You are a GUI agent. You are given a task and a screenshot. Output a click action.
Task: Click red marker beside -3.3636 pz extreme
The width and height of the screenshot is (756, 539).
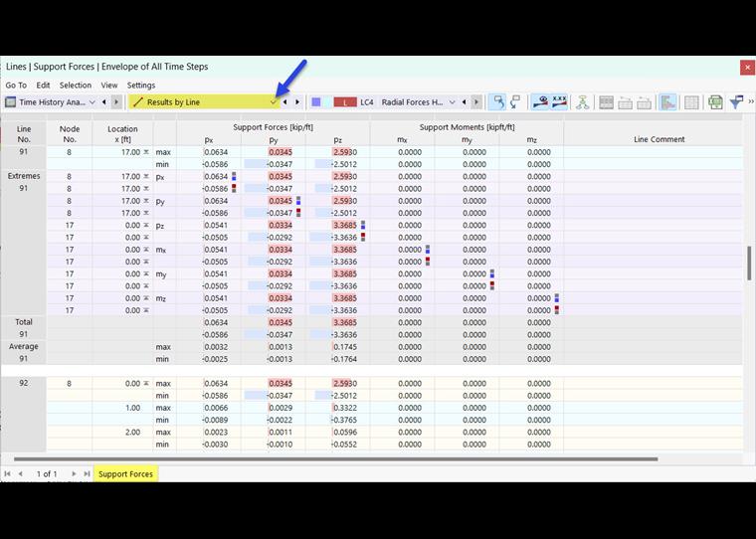[x=363, y=237]
